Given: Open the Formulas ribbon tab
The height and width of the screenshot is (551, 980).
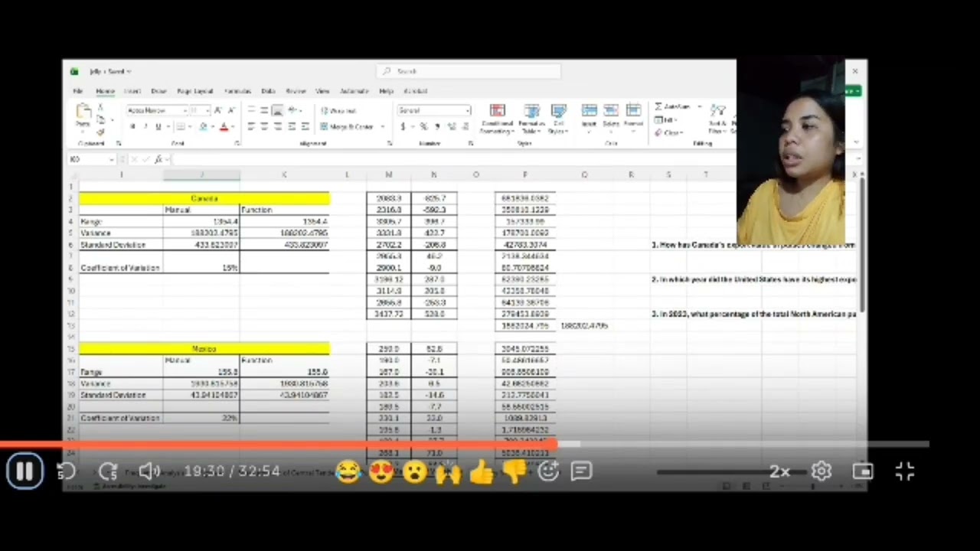Looking at the screenshot, I should click(x=237, y=91).
